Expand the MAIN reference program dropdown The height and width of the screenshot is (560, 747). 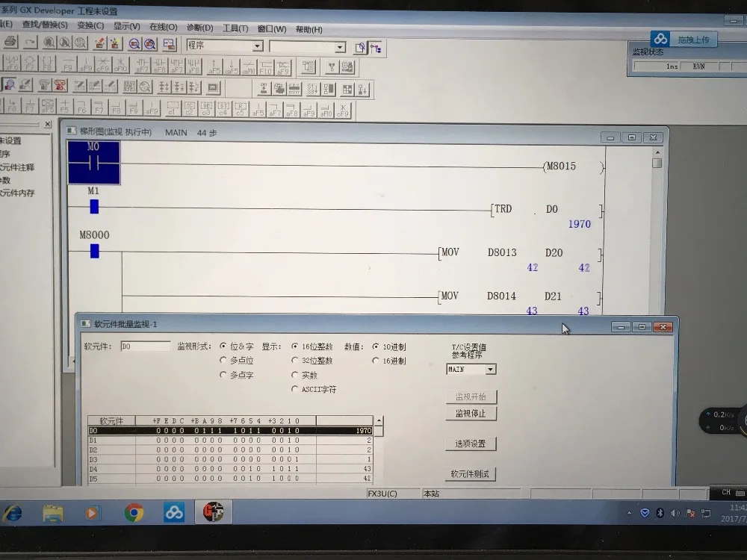coord(490,369)
